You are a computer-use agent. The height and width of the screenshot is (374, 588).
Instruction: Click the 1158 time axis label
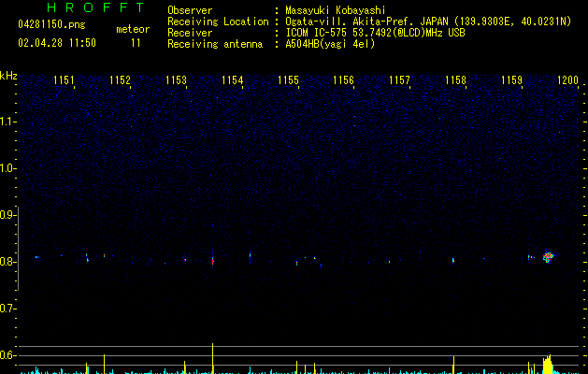455,79
